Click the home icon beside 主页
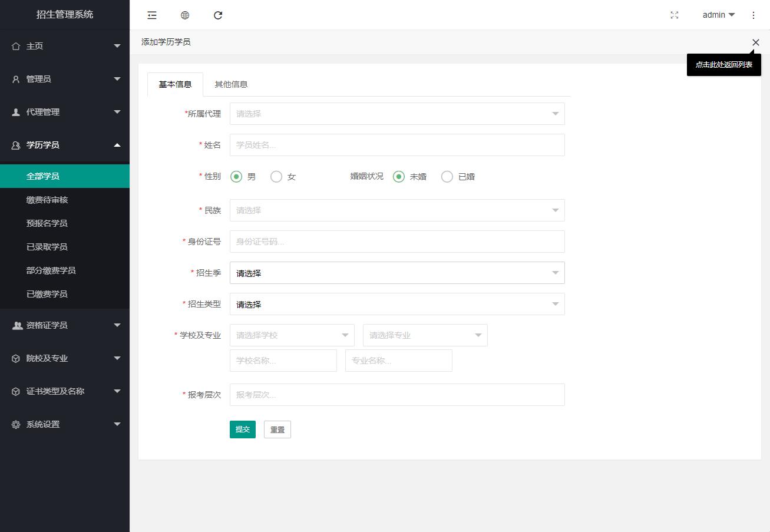This screenshot has width=770, height=532. (x=16, y=46)
